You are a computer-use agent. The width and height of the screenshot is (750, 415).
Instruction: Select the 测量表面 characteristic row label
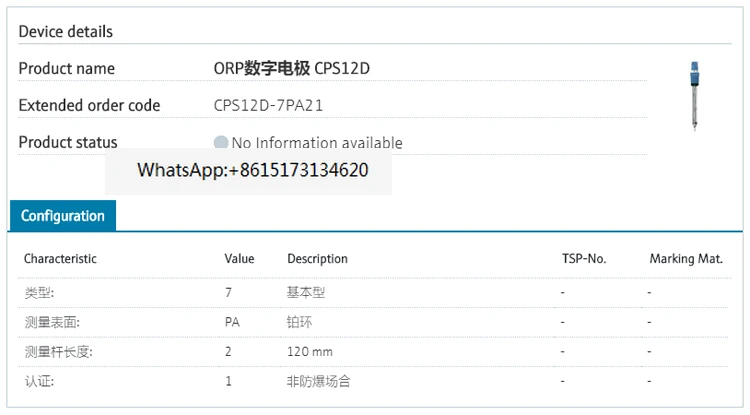[51, 323]
